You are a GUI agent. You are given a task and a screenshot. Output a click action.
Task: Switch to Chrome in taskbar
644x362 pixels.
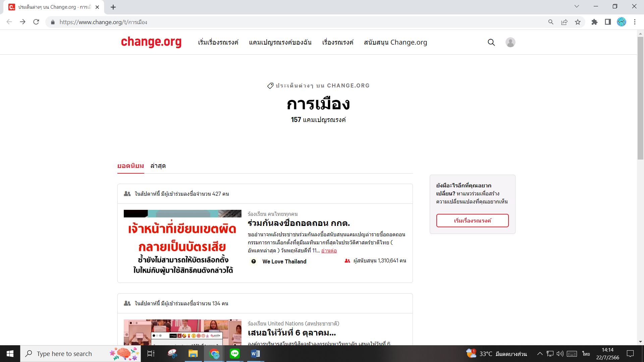pyautogui.click(x=214, y=354)
